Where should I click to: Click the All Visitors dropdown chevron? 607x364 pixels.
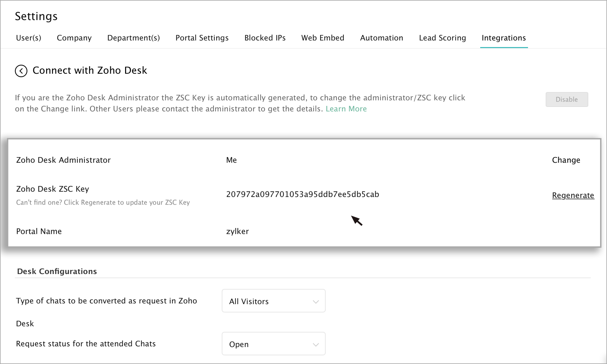click(x=316, y=302)
